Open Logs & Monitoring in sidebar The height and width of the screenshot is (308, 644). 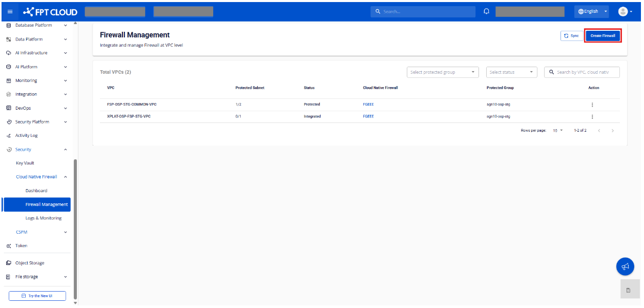[x=44, y=218]
